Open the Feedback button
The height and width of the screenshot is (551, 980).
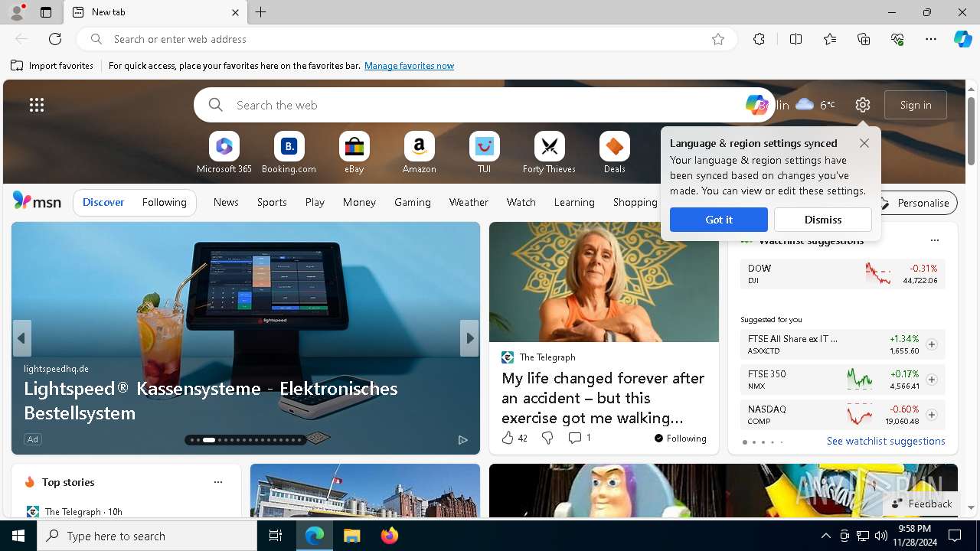[x=922, y=504]
